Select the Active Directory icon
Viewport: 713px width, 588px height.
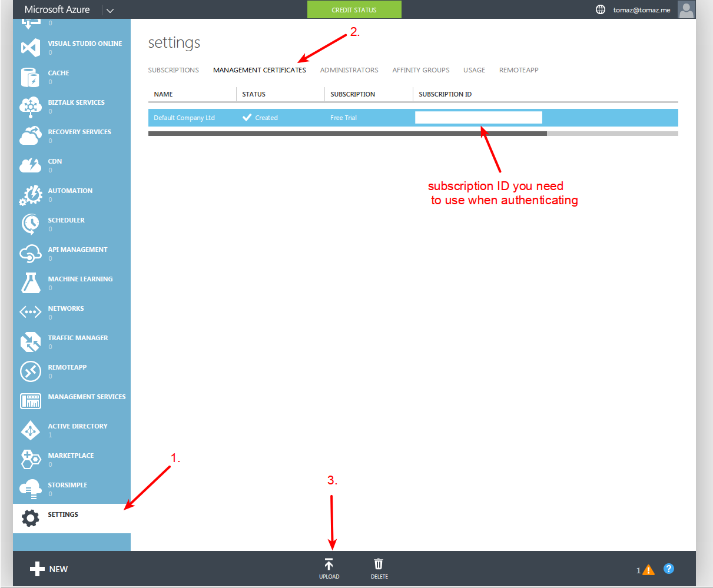click(x=31, y=430)
